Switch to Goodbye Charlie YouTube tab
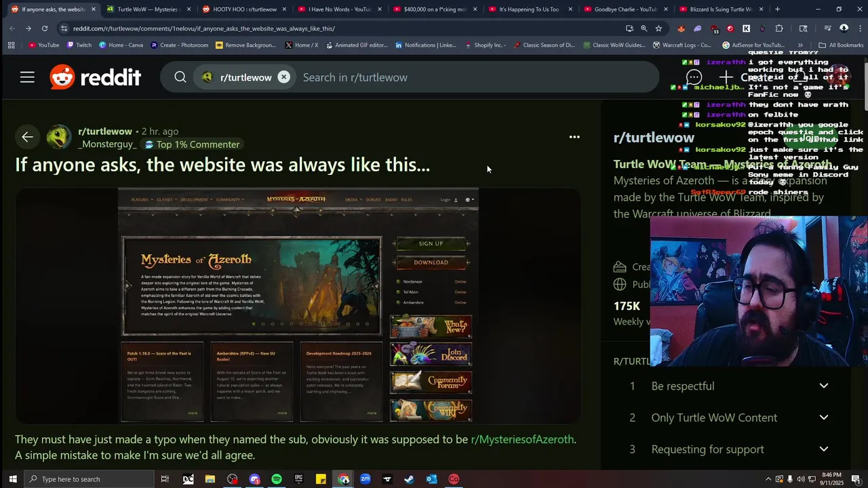868x488 pixels. point(625,9)
